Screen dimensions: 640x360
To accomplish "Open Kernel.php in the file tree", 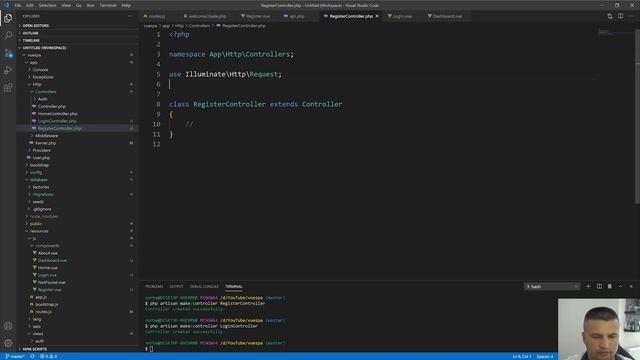I will [x=45, y=143].
